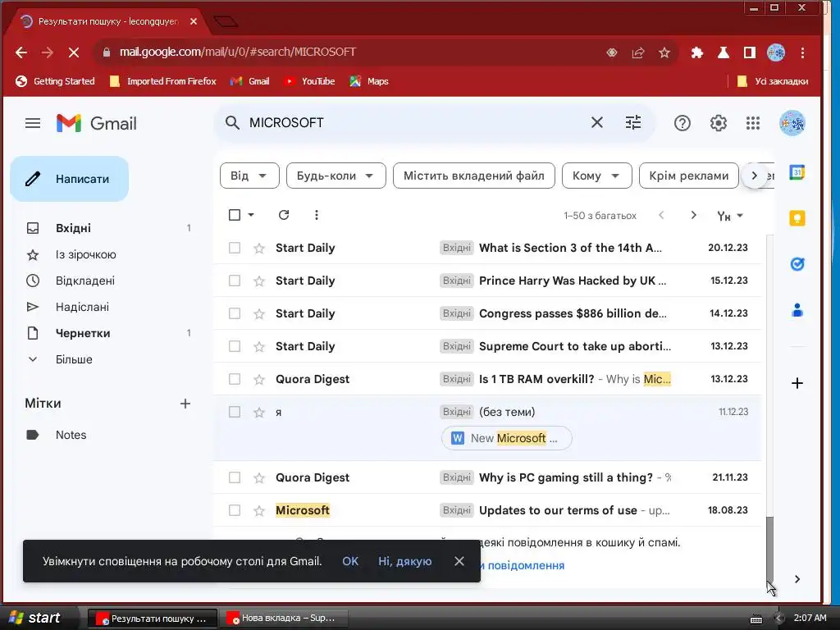Open the Вхідні inbox folder
The height and width of the screenshot is (630, 840).
pos(73,228)
